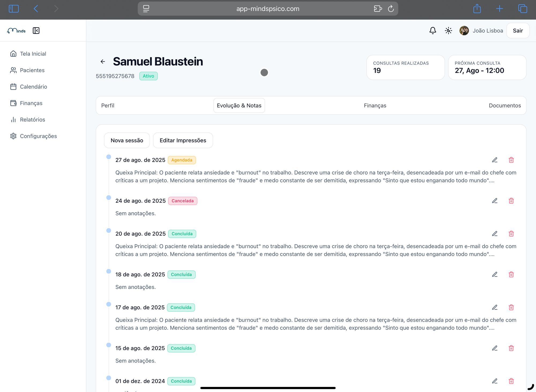Click the Editar Impressões button
The height and width of the screenshot is (392, 536).
point(183,140)
